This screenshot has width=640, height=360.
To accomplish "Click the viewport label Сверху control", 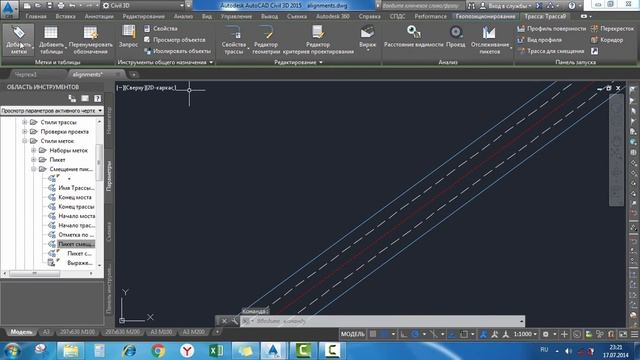I will [134, 87].
